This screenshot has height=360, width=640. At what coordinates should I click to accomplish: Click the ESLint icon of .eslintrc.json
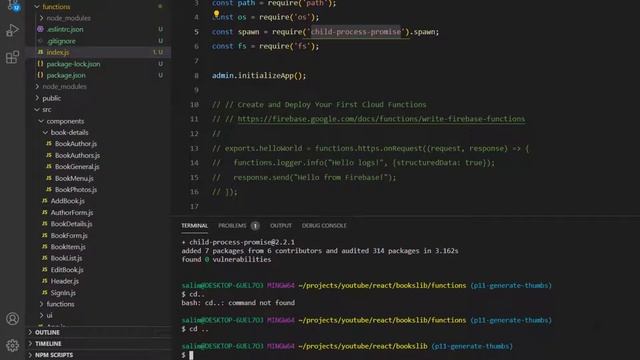pos(40,29)
